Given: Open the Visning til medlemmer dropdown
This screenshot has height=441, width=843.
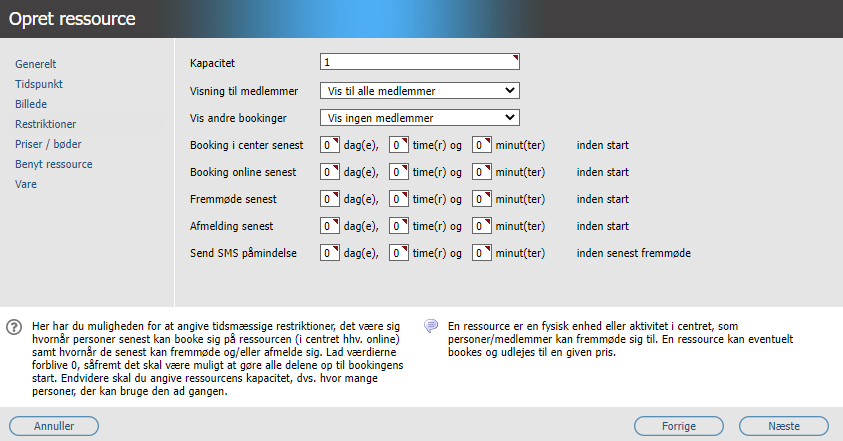Looking at the screenshot, I should tap(419, 91).
